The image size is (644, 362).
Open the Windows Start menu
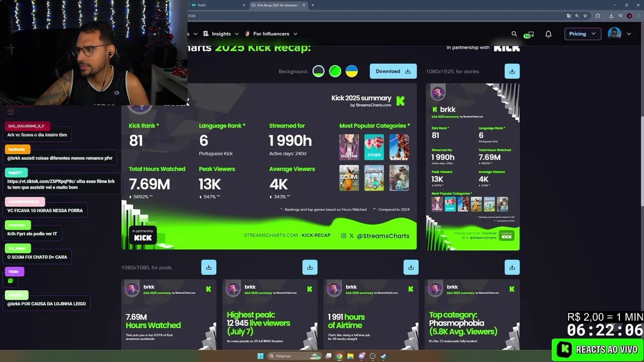pos(260,356)
